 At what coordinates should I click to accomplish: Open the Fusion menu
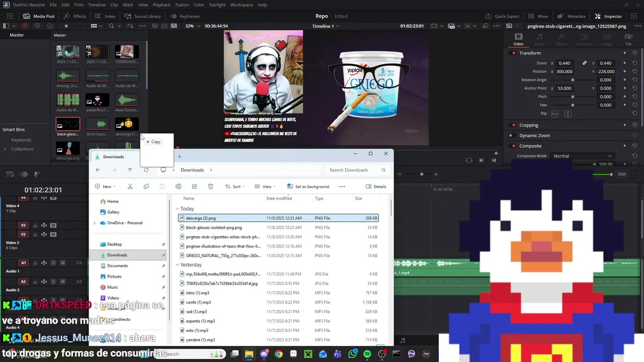[x=182, y=5]
